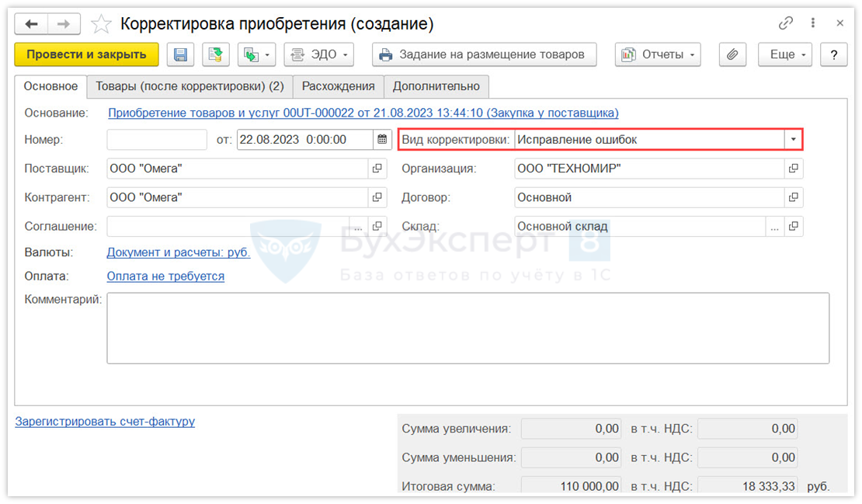Open the Оплата не требуется link
Image resolution: width=862 pixels, height=504 pixels.
tap(165, 276)
